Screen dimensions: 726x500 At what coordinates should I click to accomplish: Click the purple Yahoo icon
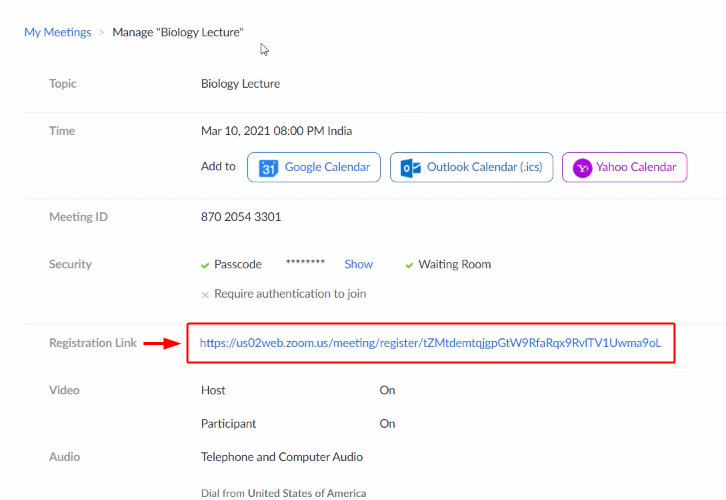[581, 168]
